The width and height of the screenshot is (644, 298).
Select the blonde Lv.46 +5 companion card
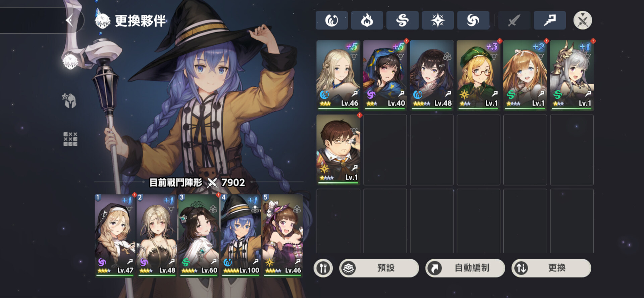pyautogui.click(x=338, y=75)
